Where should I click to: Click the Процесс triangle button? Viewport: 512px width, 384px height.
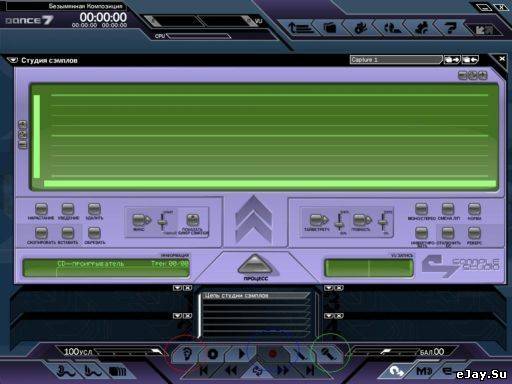click(x=256, y=265)
